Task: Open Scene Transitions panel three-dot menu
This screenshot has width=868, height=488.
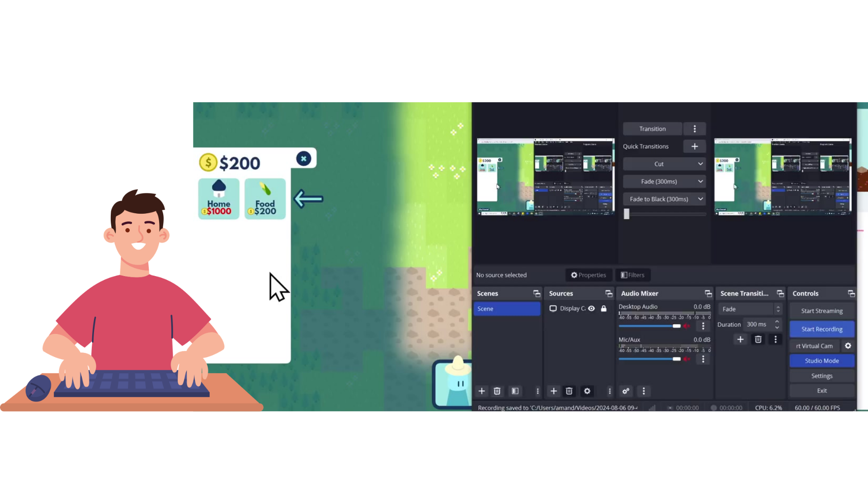Action: pyautogui.click(x=775, y=339)
